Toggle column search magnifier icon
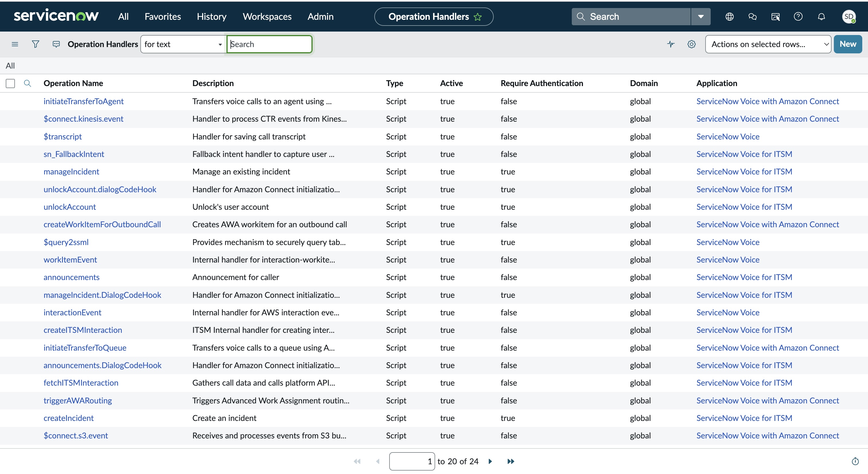The width and height of the screenshot is (868, 474). pyautogui.click(x=28, y=83)
